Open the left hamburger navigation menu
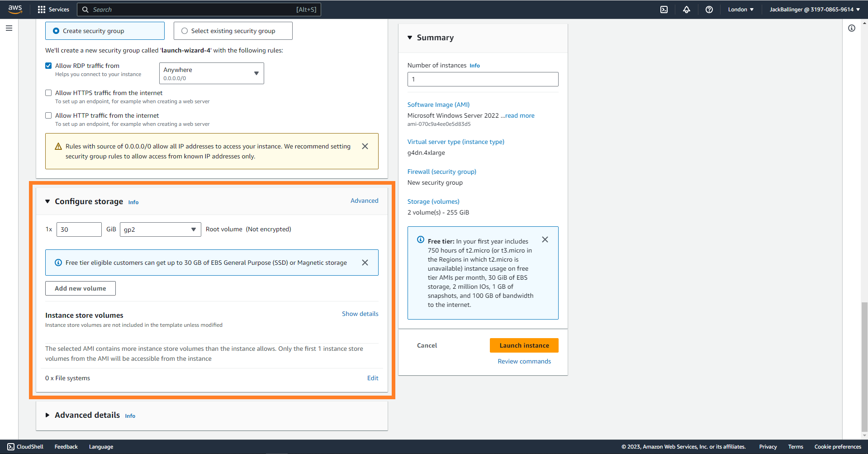Screen dimensions: 868x454 [9, 28]
